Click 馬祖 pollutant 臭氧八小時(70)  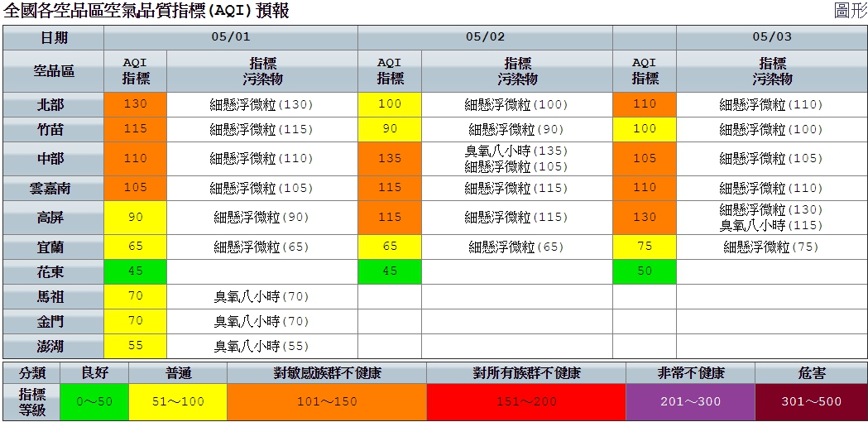[261, 297]
